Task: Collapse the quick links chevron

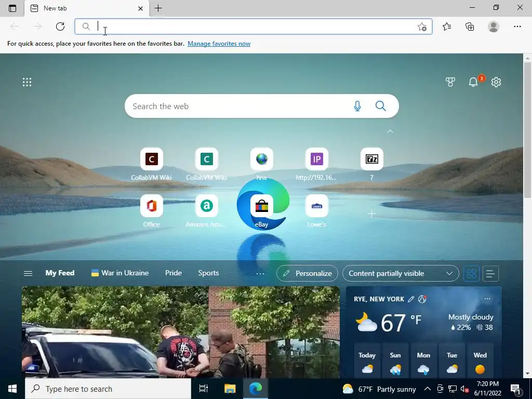Action: pos(390,131)
